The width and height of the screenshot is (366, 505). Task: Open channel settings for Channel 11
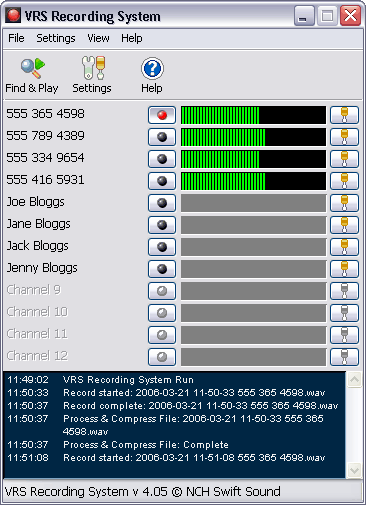tap(344, 335)
